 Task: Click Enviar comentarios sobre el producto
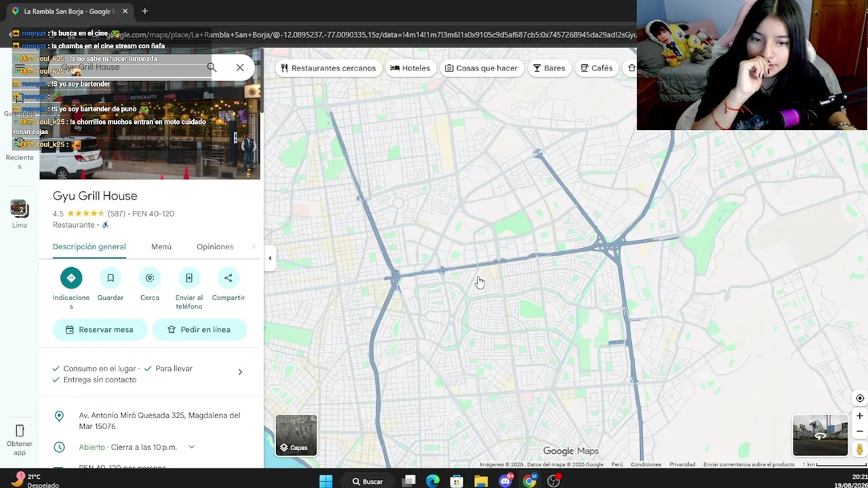(749, 465)
